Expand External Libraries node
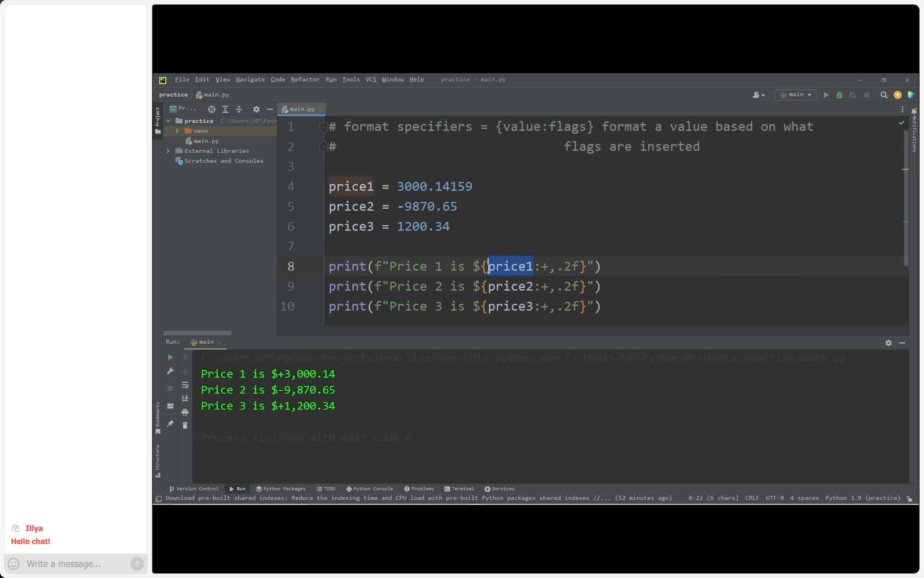 pyautogui.click(x=168, y=151)
